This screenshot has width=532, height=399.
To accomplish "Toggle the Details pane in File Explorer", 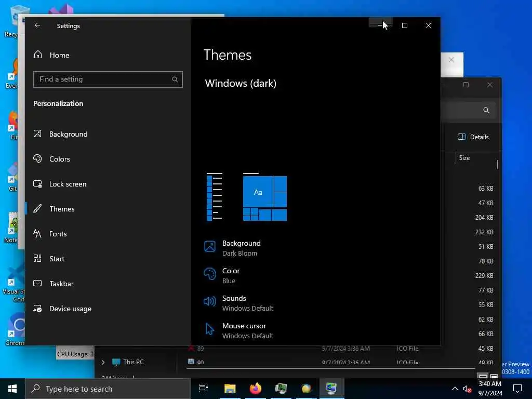I will [473, 137].
